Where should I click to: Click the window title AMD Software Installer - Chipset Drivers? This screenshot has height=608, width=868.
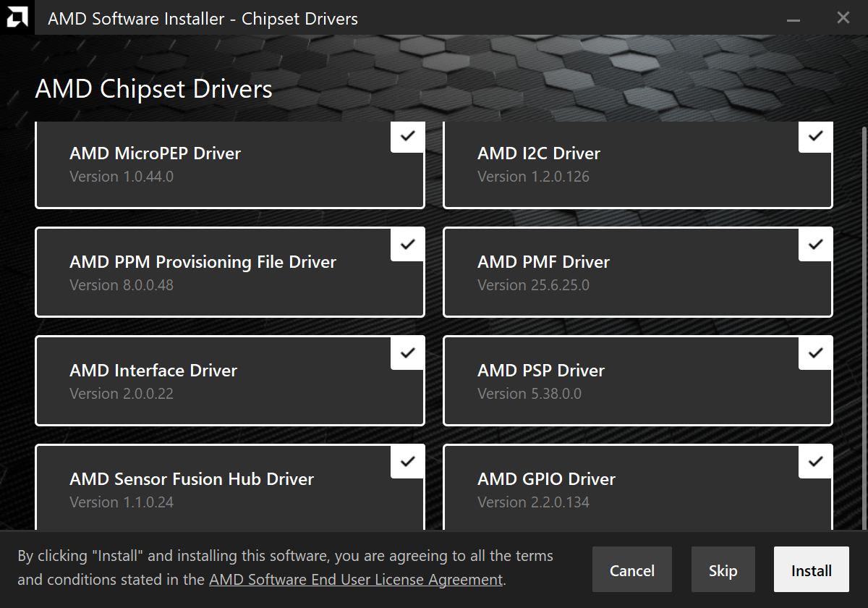pyautogui.click(x=203, y=19)
